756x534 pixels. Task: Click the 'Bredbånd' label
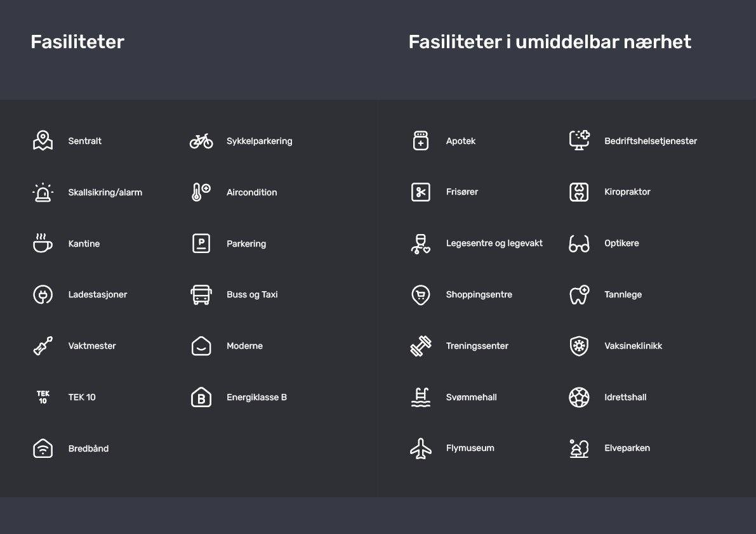pos(88,448)
